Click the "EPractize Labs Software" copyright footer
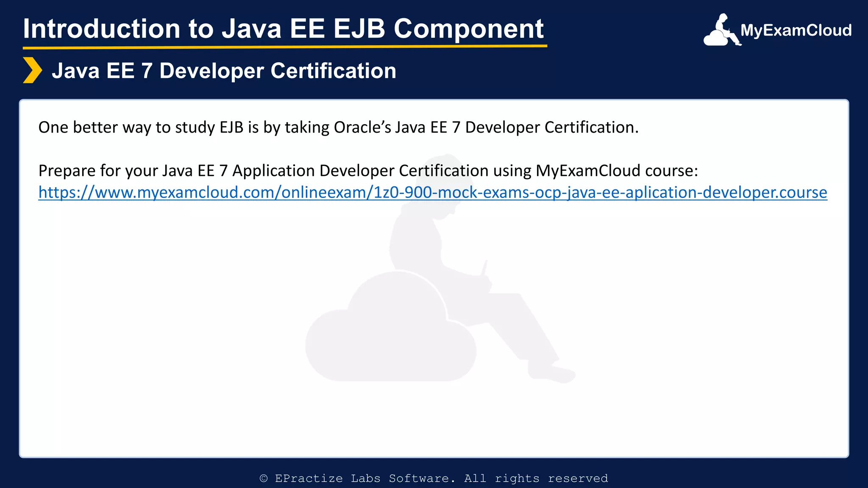Image resolution: width=868 pixels, height=488 pixels. (x=434, y=478)
